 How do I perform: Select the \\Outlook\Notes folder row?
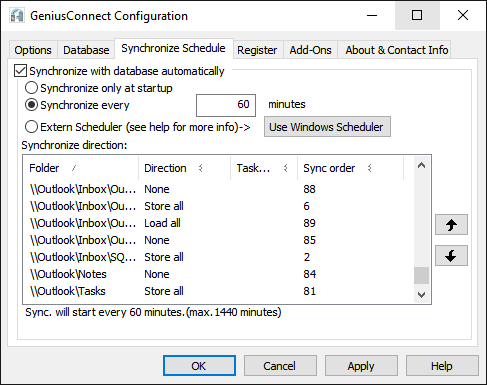(218, 274)
